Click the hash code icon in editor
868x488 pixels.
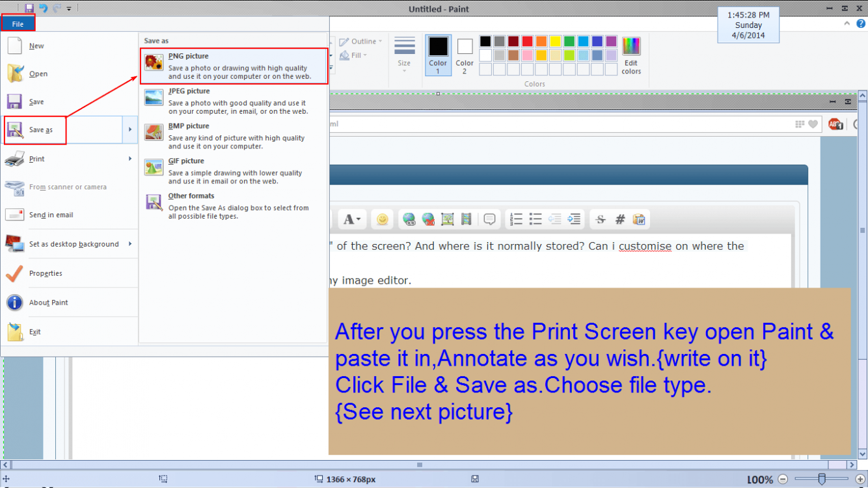[620, 219]
